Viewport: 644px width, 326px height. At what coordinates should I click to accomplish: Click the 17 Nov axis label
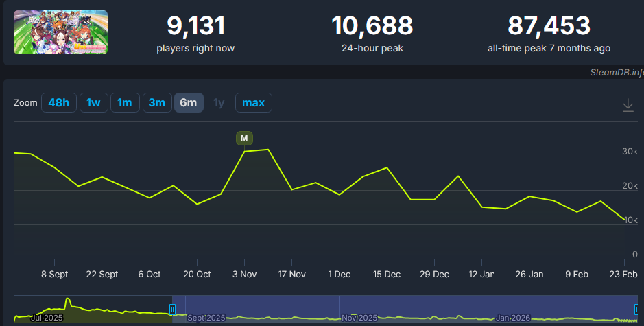tap(292, 275)
